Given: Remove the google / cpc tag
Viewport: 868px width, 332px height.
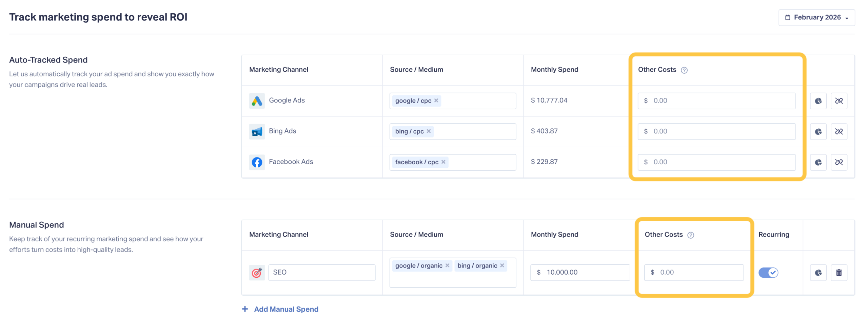Looking at the screenshot, I should click(x=436, y=100).
